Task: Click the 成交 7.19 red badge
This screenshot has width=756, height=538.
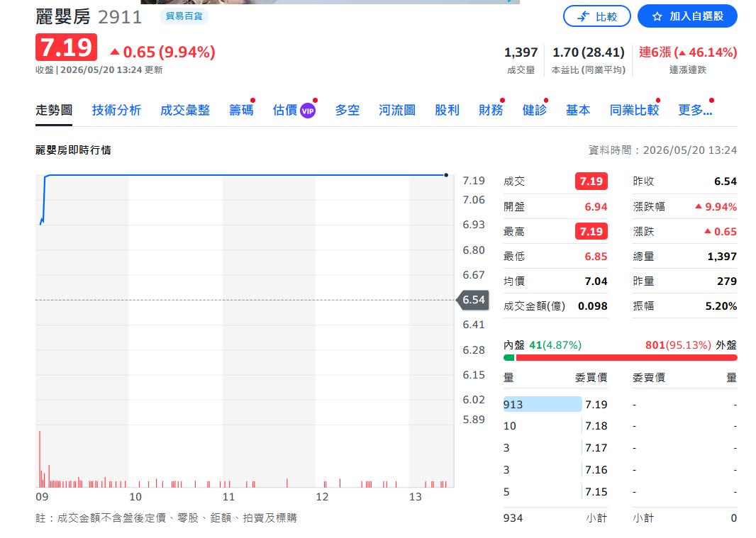Action: (591, 181)
